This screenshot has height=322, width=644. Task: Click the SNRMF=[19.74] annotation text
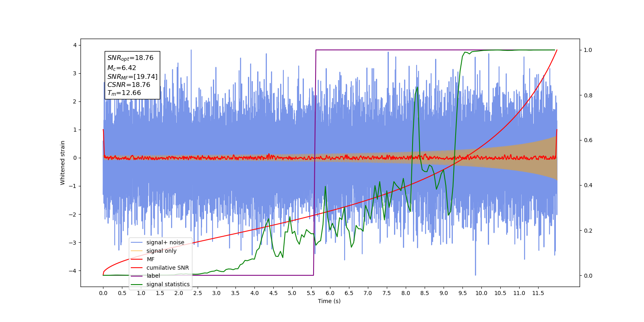pyautogui.click(x=132, y=76)
